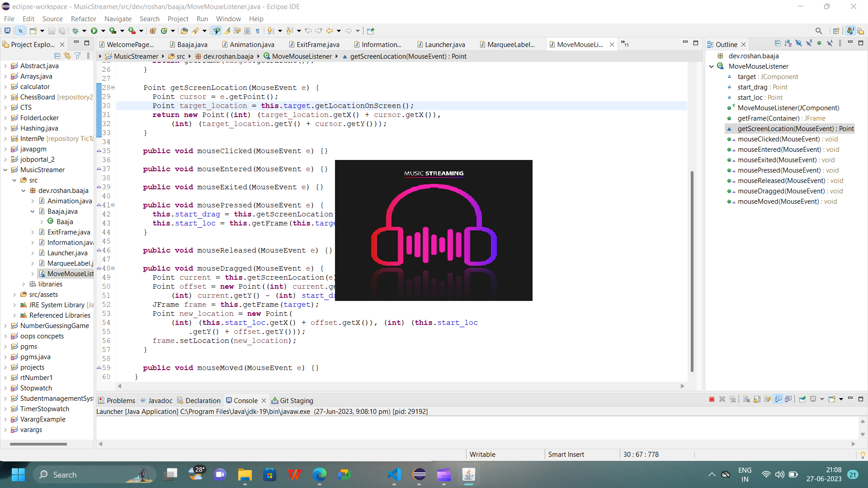
Task: Click the Debug bug icon in toolbar
Action: (x=75, y=31)
